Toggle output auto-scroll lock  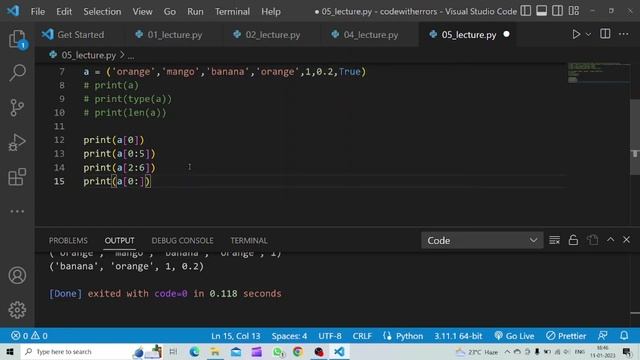(x=573, y=240)
